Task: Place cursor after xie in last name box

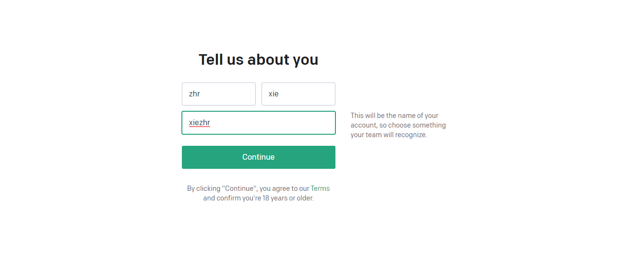Action: tap(280, 94)
